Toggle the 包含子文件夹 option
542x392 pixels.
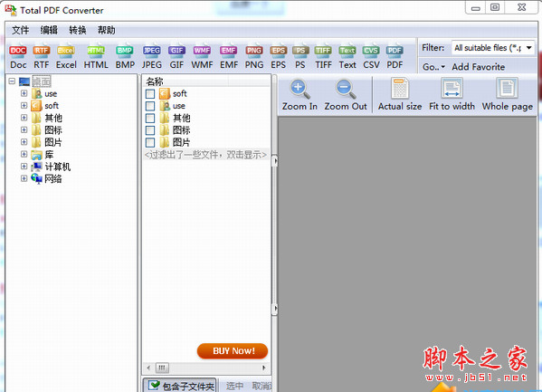coord(180,386)
